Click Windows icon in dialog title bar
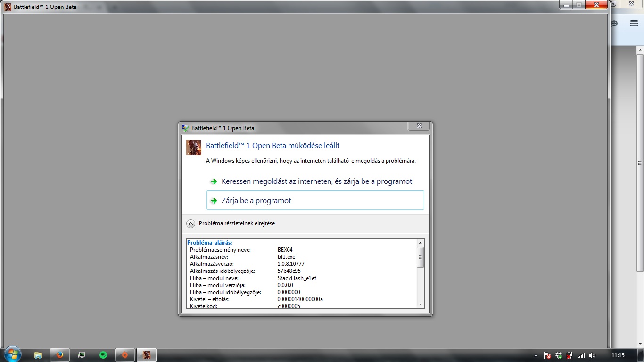644x362 pixels. [x=186, y=128]
